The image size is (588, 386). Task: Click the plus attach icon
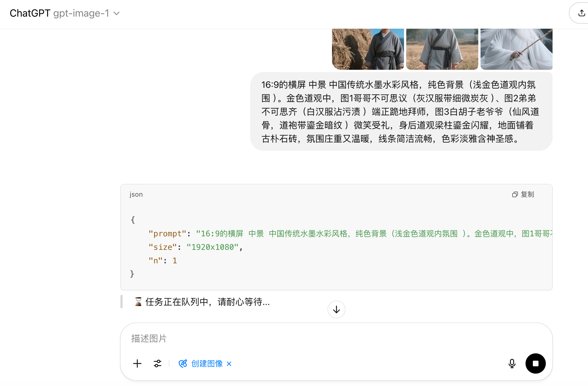click(x=137, y=363)
